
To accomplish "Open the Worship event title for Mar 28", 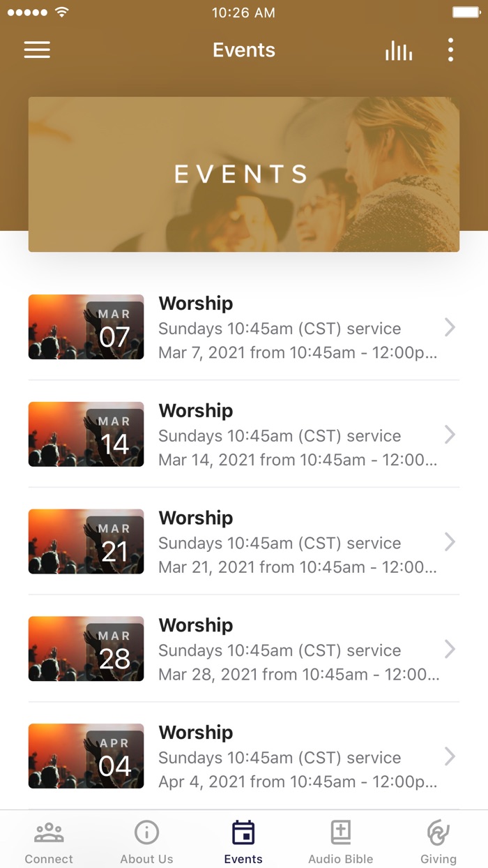I will (x=196, y=626).
